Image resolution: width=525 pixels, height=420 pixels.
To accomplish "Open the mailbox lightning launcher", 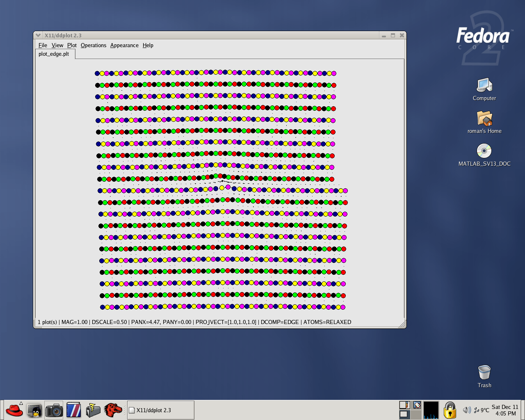I will click(x=93, y=410).
